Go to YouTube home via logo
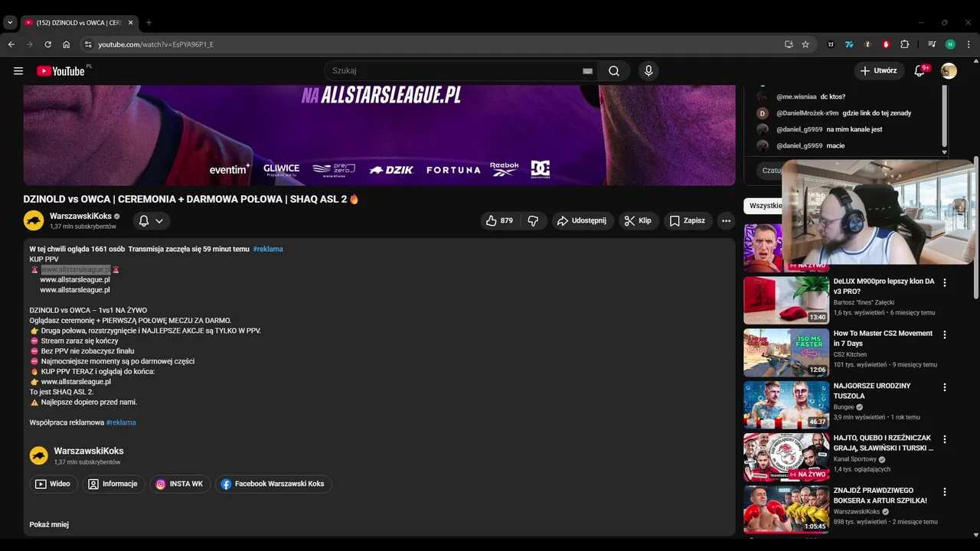This screenshot has height=551, width=980. (x=60, y=71)
